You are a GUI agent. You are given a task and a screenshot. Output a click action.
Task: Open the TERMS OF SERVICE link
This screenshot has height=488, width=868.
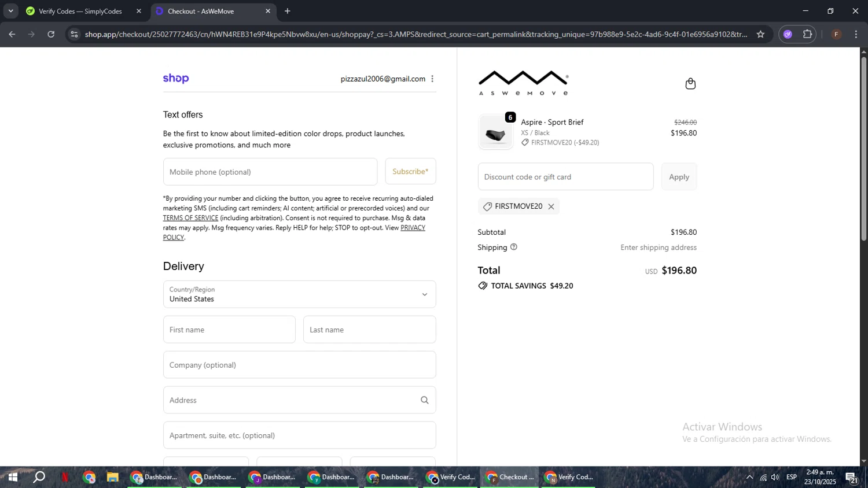coord(190,218)
